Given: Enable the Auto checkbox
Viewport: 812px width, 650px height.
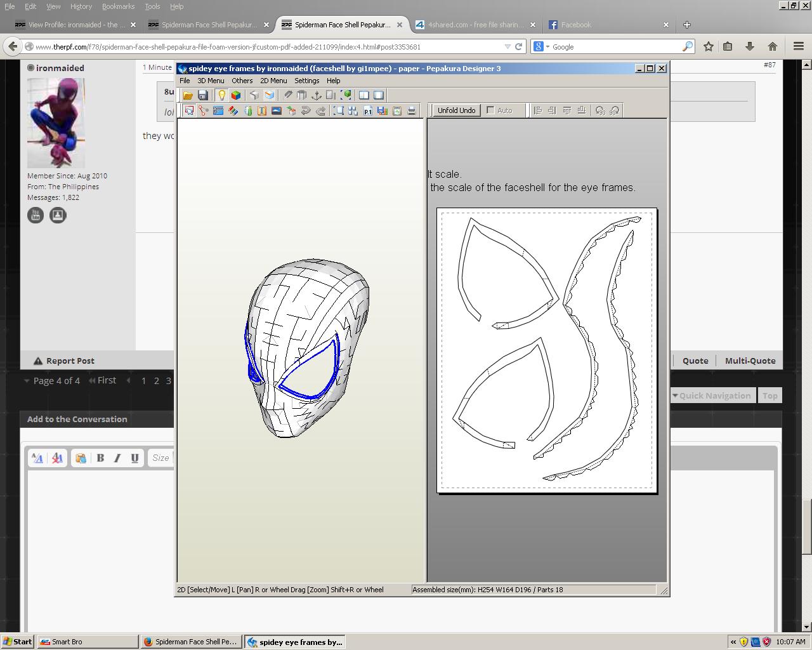Looking at the screenshot, I should [490, 110].
